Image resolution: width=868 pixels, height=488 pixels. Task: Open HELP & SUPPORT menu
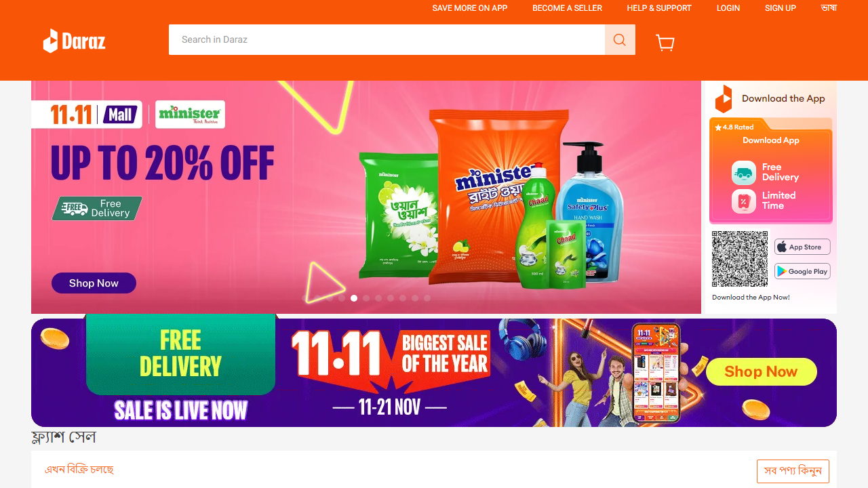point(659,8)
